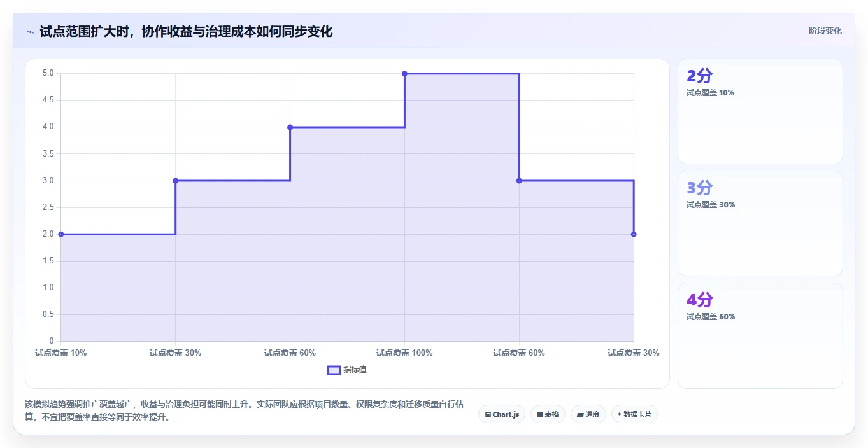Viewport: 868px width, 448px height.
Task: Click 试点覆盖 30% text in the 3分 card
Action: [711, 205]
